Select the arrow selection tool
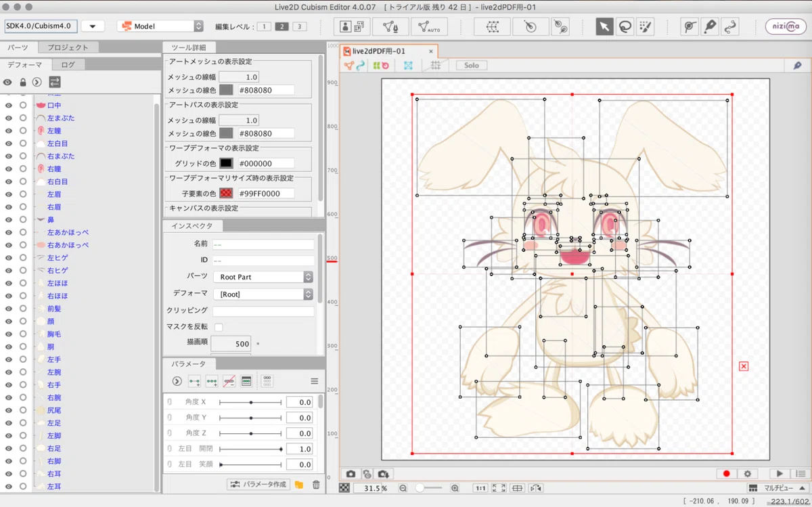The width and height of the screenshot is (812, 507). tap(604, 26)
